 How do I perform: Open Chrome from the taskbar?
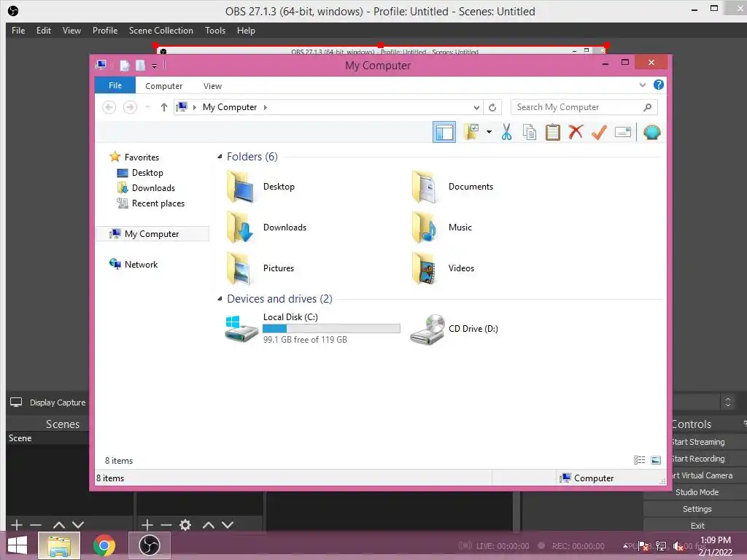pos(104,545)
